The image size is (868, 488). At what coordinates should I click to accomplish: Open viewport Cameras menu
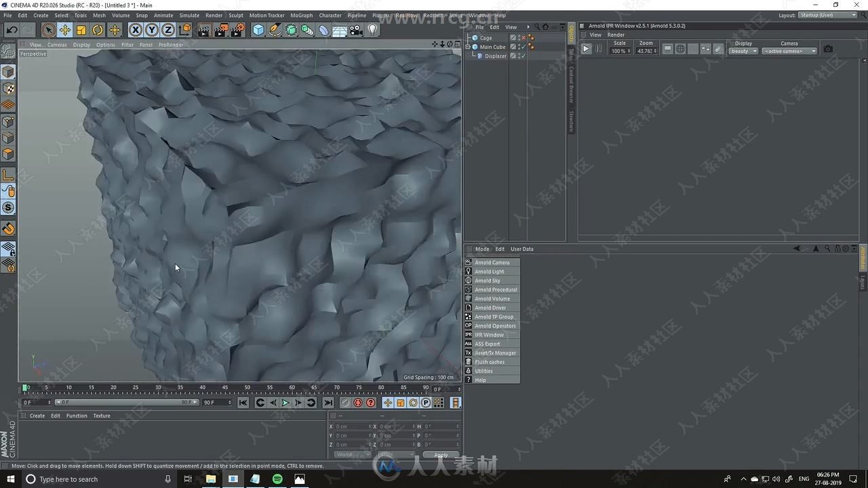click(x=57, y=45)
